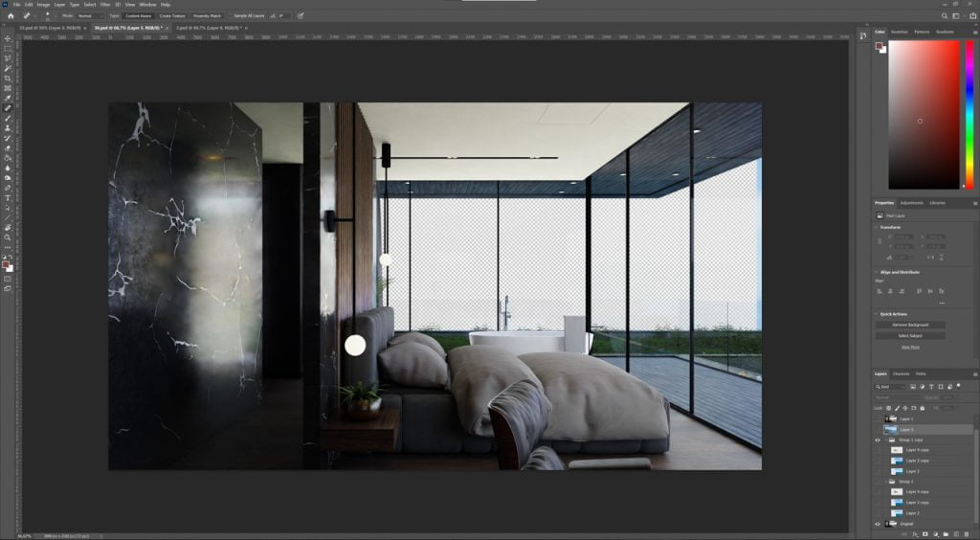Screen dimensions: 980x540
Task: Hide the Original layer
Action: click(x=878, y=524)
